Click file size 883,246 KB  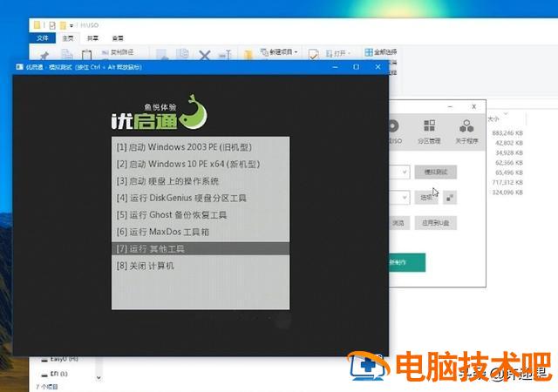507,133
